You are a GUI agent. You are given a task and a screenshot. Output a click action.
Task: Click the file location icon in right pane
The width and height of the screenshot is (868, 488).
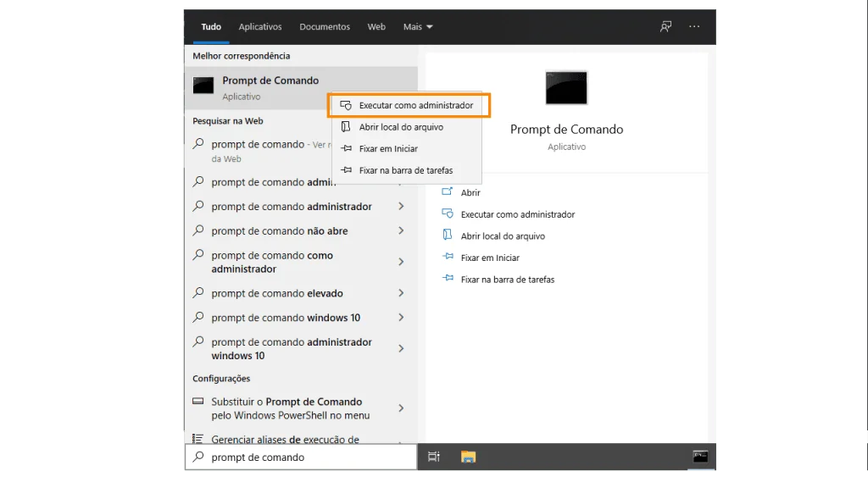[448, 235]
